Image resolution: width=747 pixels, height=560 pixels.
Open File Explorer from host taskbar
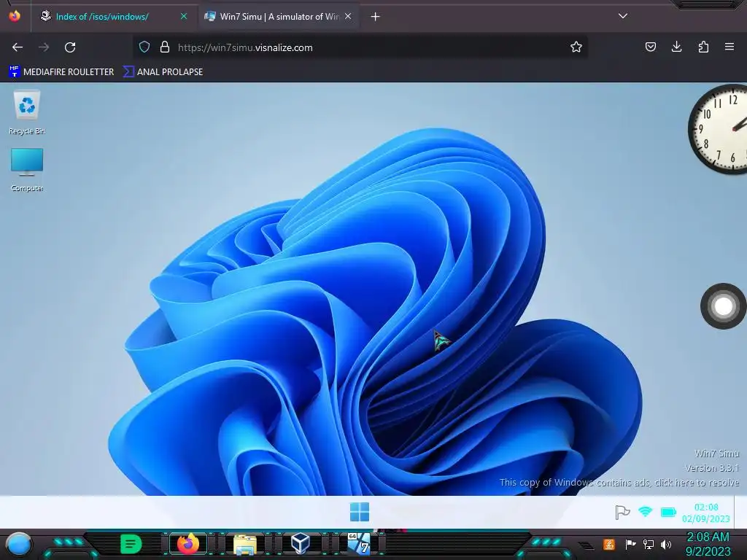(245, 544)
